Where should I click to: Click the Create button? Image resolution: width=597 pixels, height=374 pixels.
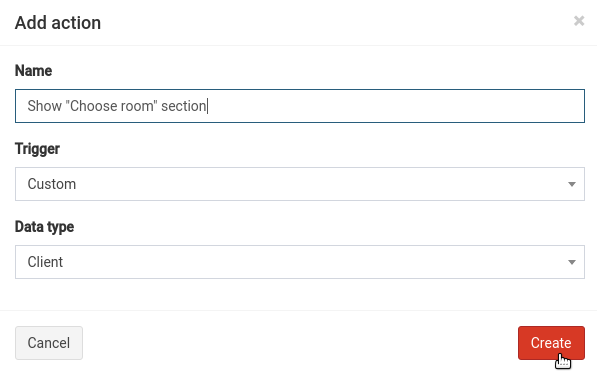coord(551,343)
